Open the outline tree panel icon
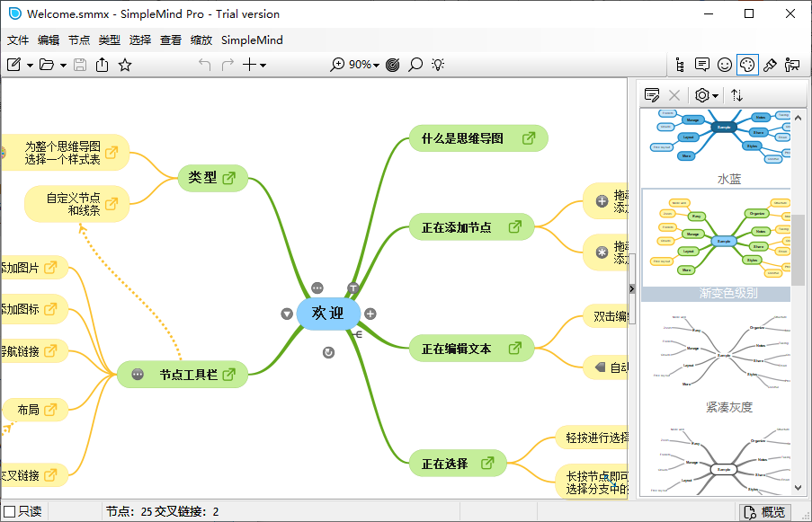This screenshot has height=522, width=812. [680, 65]
